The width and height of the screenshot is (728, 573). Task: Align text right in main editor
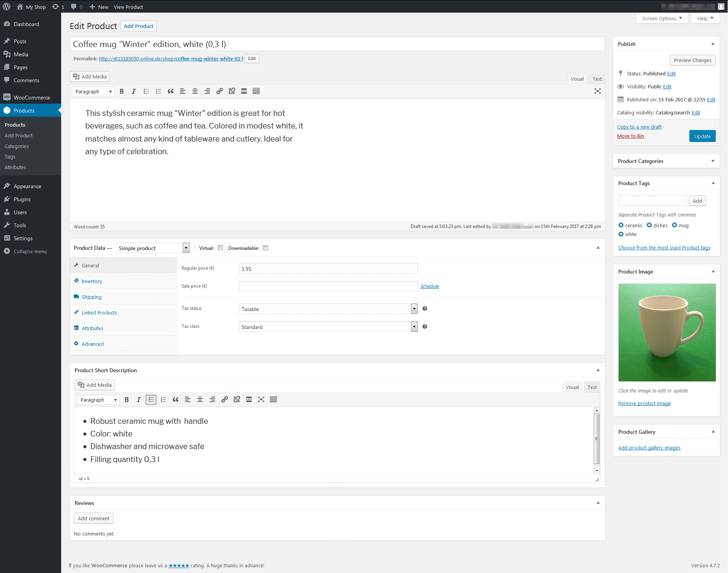207,91
